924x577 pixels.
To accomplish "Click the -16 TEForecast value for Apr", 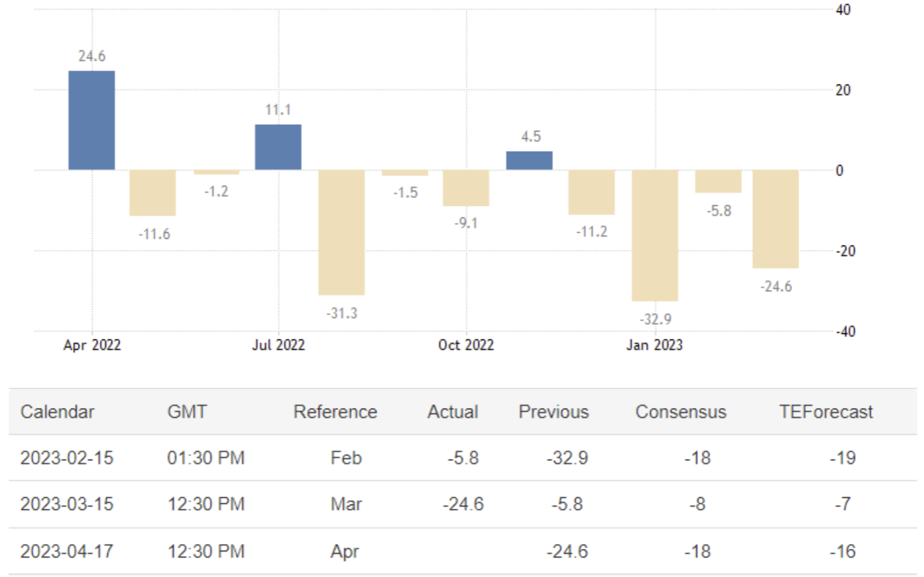I will [x=843, y=552].
